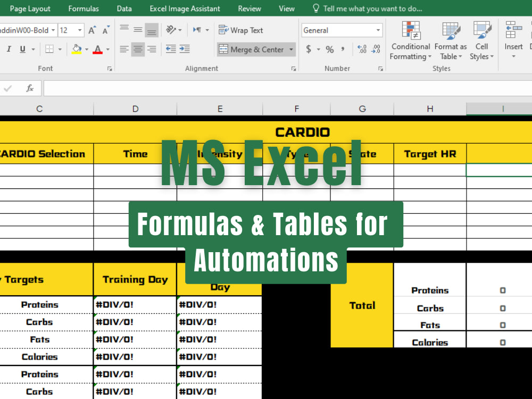532x399 pixels.
Task: Select the Fill Color bucket icon
Action: point(76,48)
